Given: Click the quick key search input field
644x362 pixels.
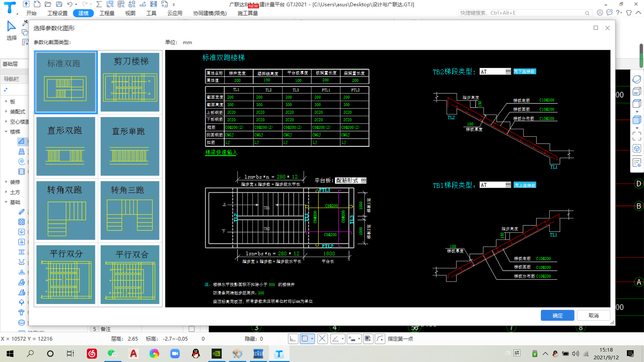Looking at the screenshot, I should click(x=522, y=13).
